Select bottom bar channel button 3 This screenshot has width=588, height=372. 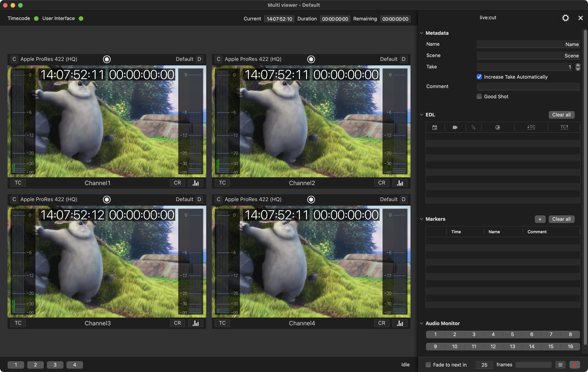[x=55, y=365]
